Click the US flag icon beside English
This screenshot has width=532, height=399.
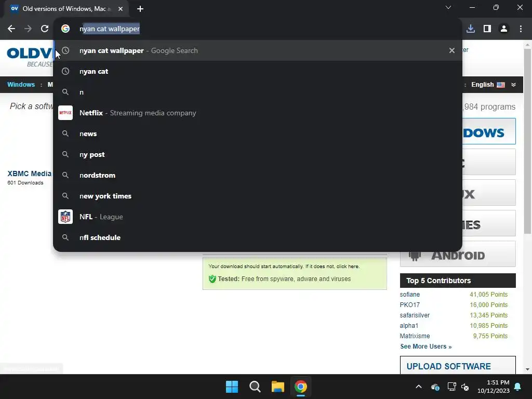[501, 85]
